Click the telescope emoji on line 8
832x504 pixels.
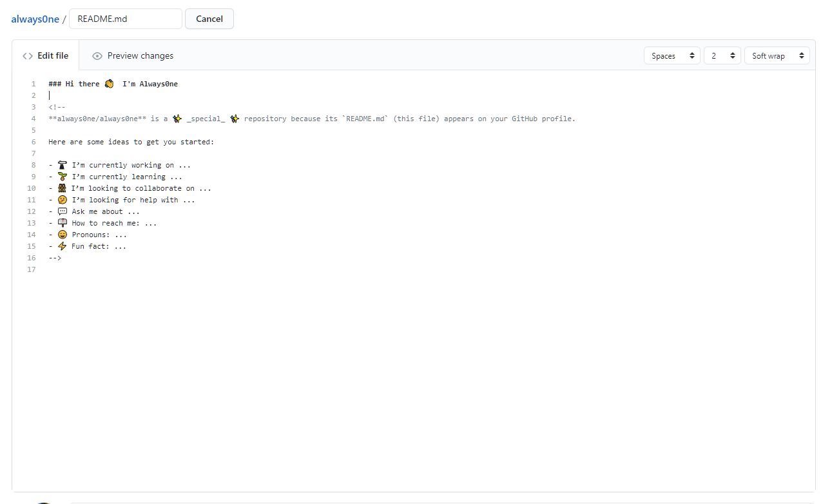pos(63,165)
